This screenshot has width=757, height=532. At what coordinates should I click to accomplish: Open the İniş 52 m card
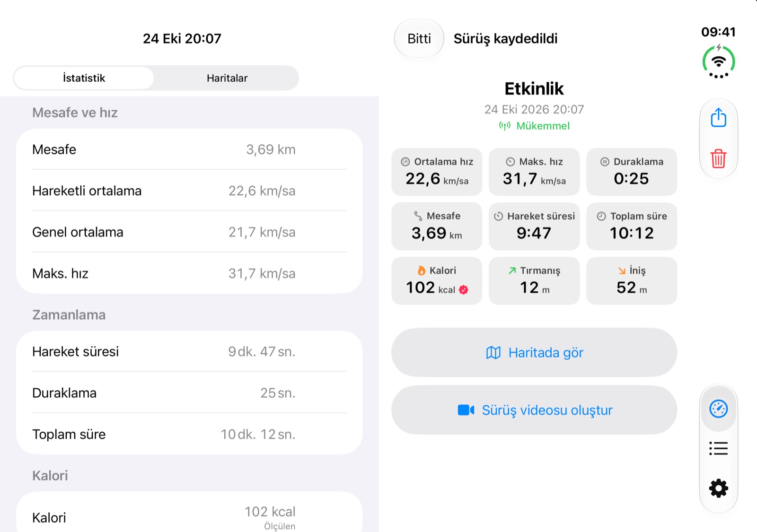pyautogui.click(x=632, y=280)
